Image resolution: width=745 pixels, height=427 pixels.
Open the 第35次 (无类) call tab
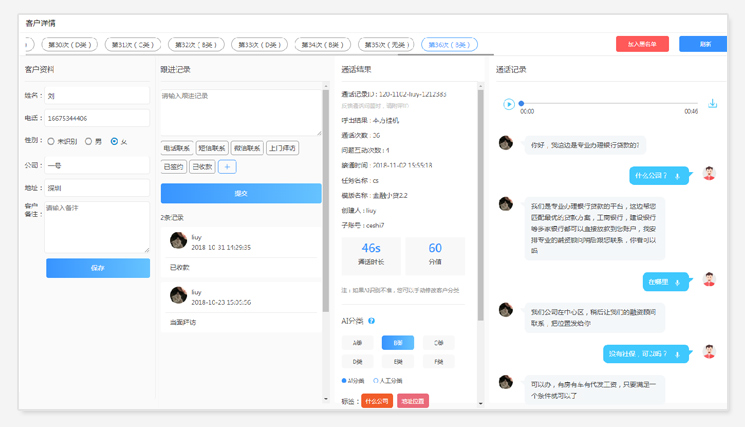(x=386, y=45)
